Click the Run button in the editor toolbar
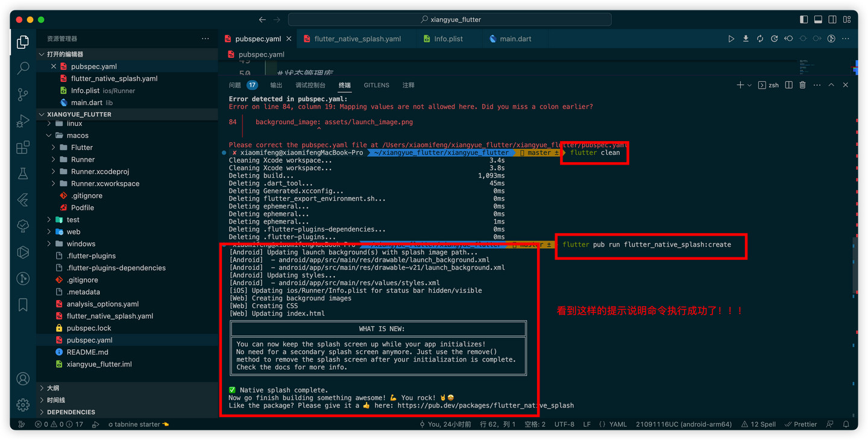The height and width of the screenshot is (440, 868). (x=731, y=38)
